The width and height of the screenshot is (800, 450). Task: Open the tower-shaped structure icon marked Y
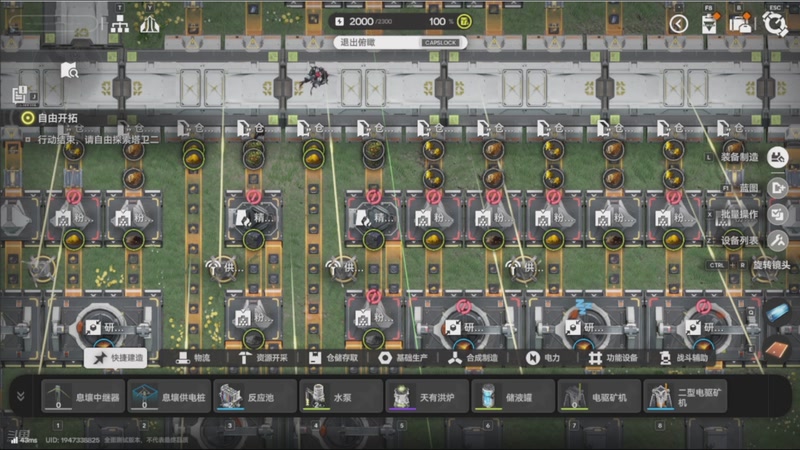(x=149, y=23)
